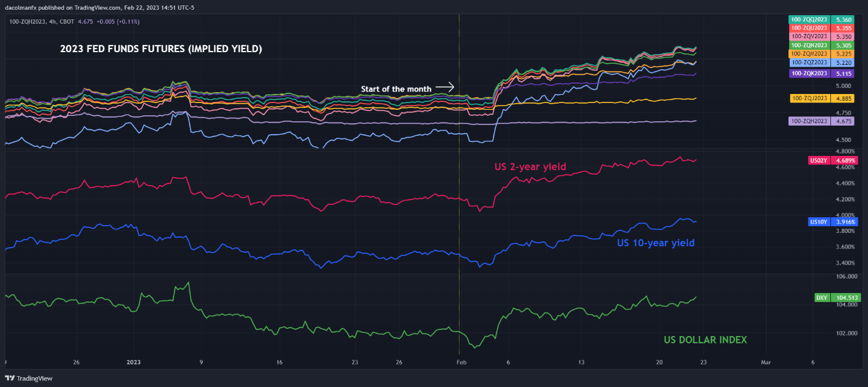Click the 100-ZQN2023 series name tag
Image resolution: width=868 pixels, height=387 pixels.
click(x=809, y=45)
